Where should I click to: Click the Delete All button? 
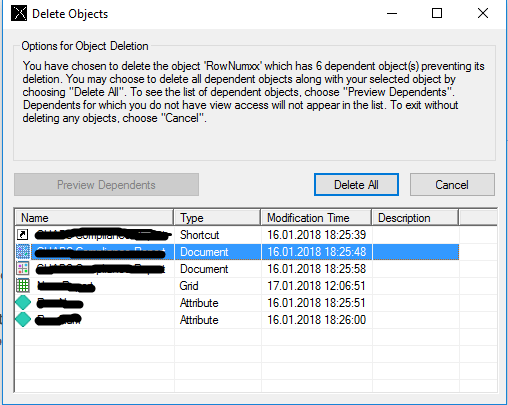click(x=356, y=184)
